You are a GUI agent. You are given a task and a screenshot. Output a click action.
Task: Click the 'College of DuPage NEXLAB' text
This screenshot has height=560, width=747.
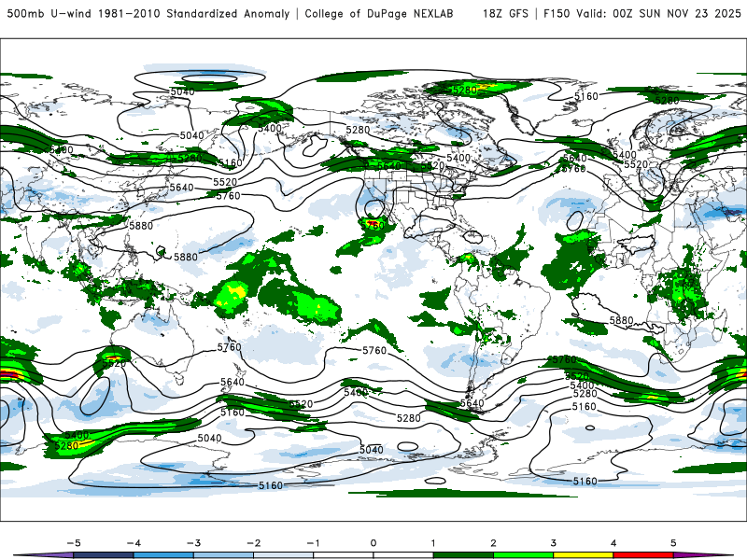(379, 13)
